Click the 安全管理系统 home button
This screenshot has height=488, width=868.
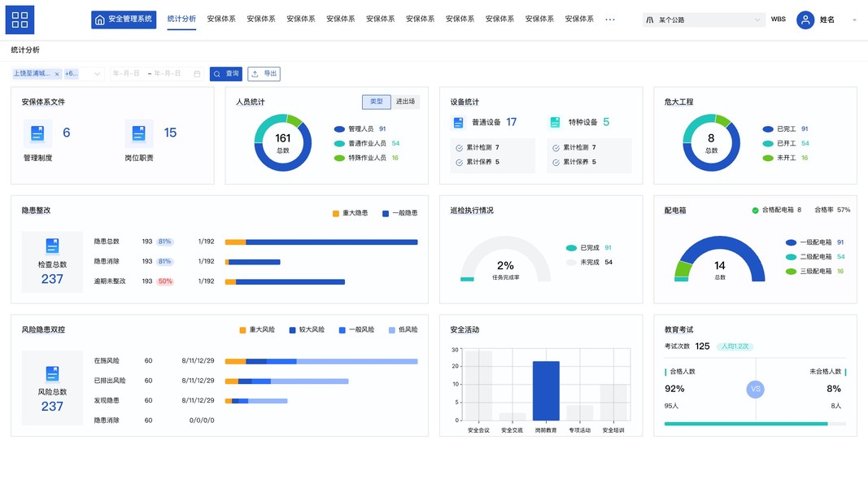pos(124,20)
